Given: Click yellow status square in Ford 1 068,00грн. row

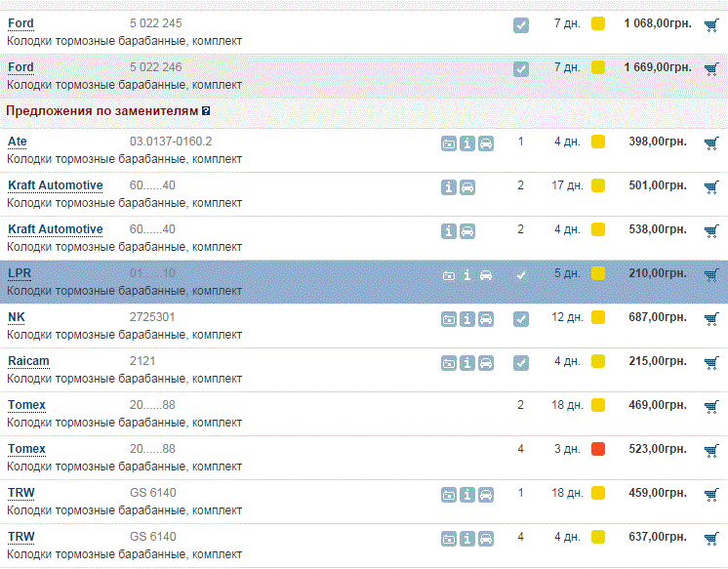Looking at the screenshot, I should (x=598, y=23).
